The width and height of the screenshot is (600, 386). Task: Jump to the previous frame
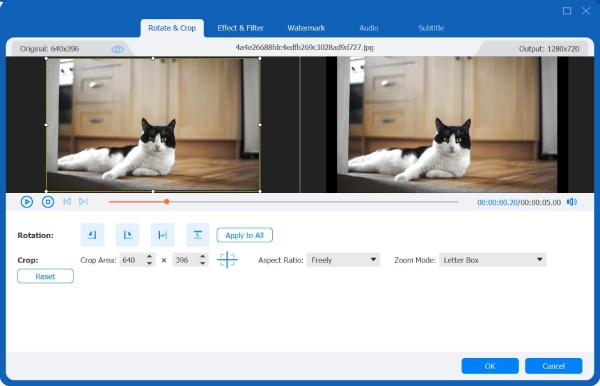tap(67, 202)
